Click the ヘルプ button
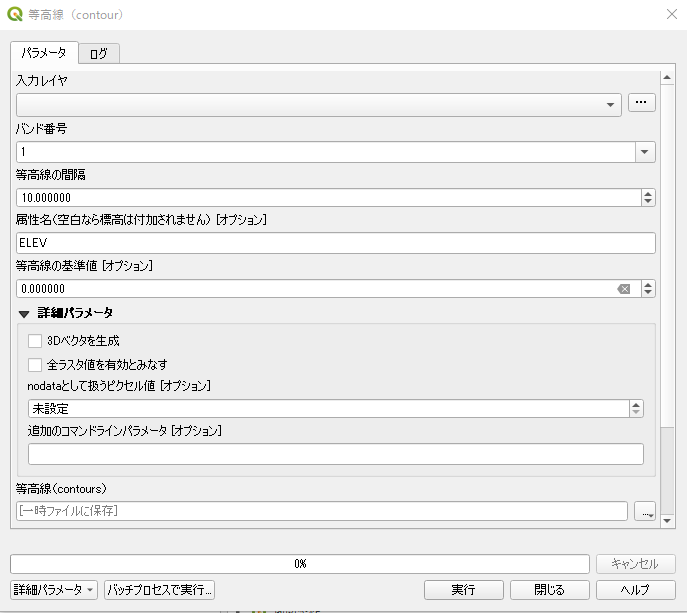Viewport: 687px width, 613px height. pyautogui.click(x=635, y=590)
